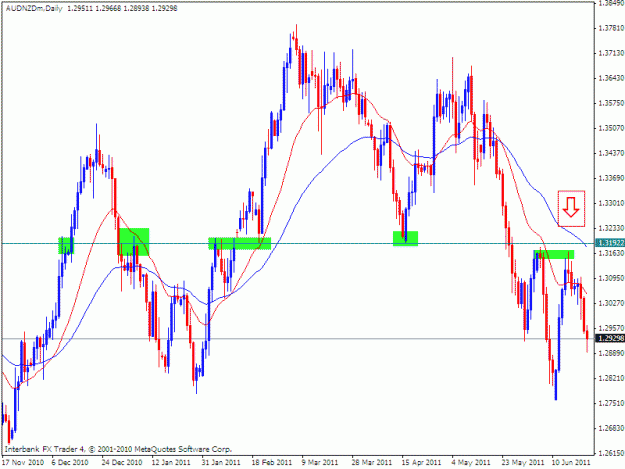Viewport: 625px width, 469px height.
Task: Click the 1.35750 price axis label
Action: 611,103
